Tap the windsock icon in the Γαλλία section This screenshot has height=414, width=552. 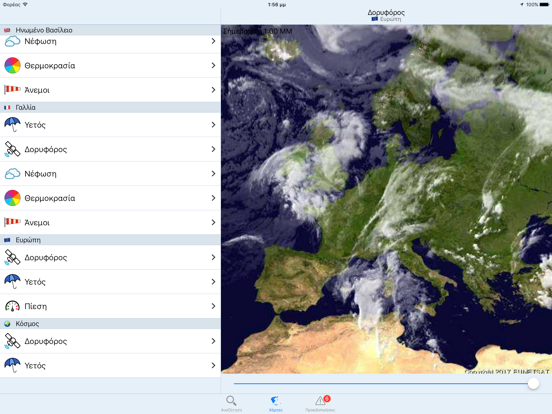coord(12,222)
